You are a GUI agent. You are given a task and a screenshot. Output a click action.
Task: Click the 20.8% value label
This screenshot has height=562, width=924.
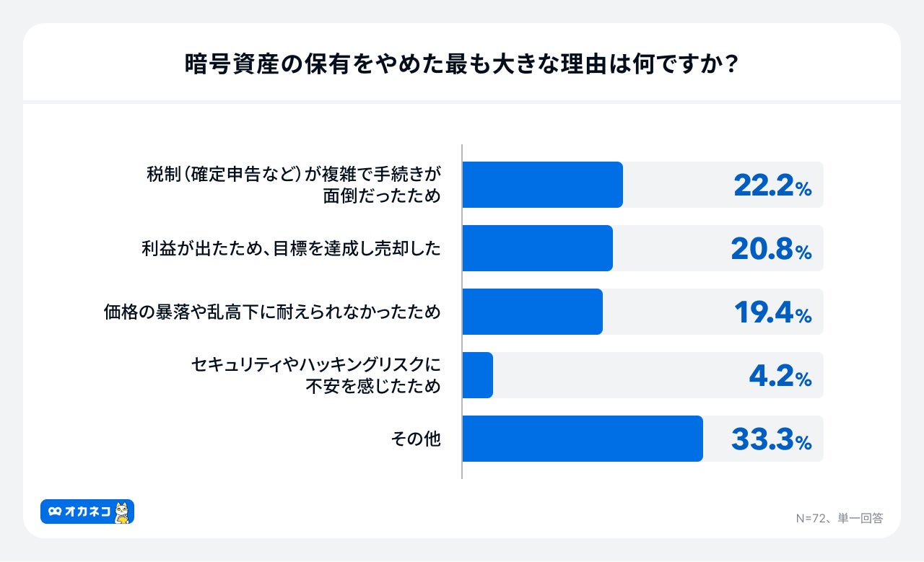[x=771, y=250]
